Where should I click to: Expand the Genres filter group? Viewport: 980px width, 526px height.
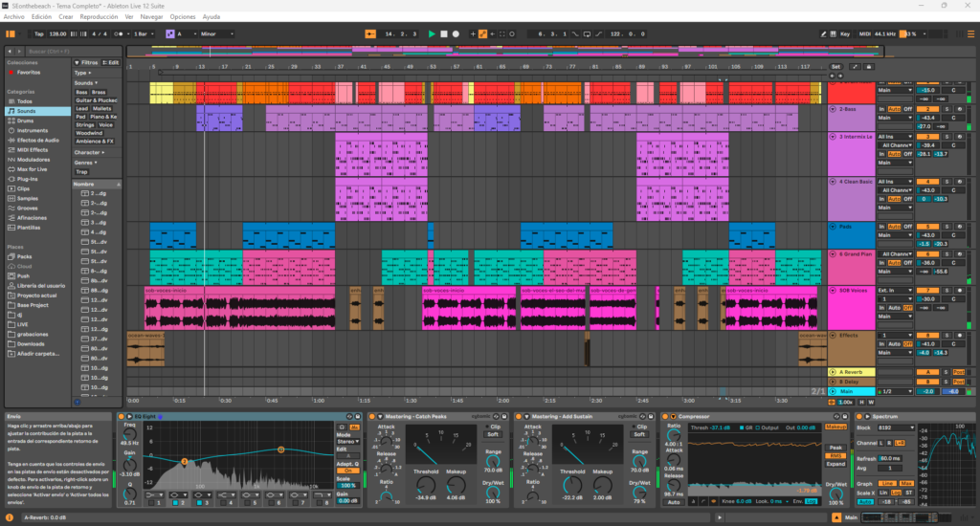[x=85, y=163]
